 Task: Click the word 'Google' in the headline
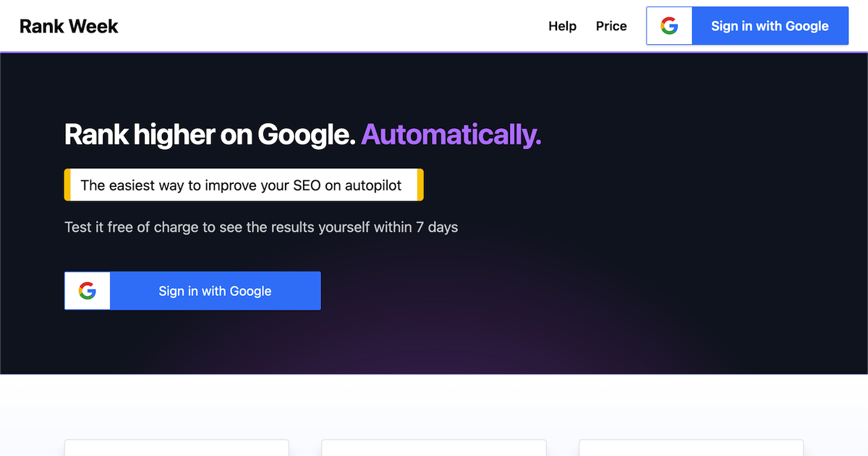[307, 135]
